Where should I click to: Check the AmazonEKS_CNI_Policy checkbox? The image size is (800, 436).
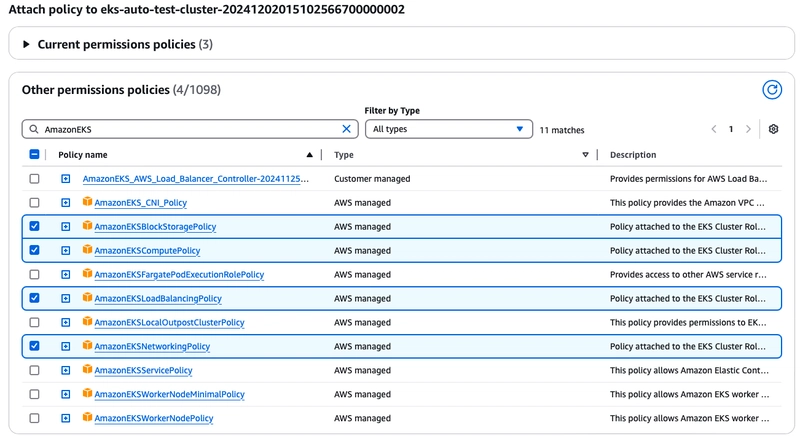pos(35,203)
